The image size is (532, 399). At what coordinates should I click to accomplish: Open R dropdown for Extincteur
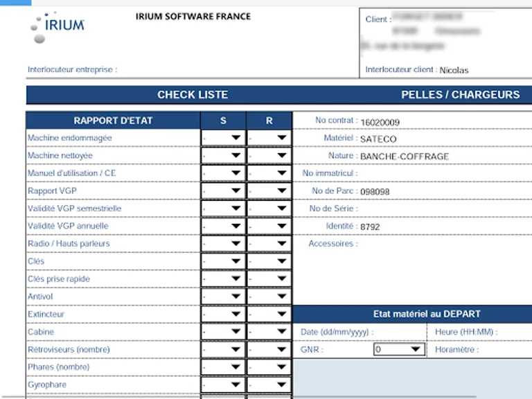(x=269, y=314)
